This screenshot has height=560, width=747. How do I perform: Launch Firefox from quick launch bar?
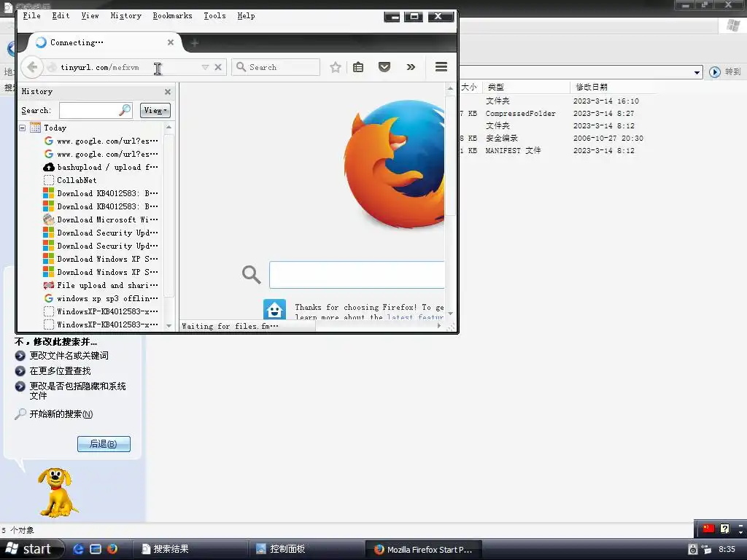point(112,549)
